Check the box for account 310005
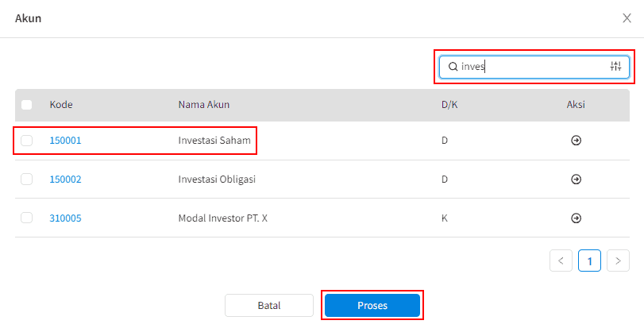 point(27,218)
